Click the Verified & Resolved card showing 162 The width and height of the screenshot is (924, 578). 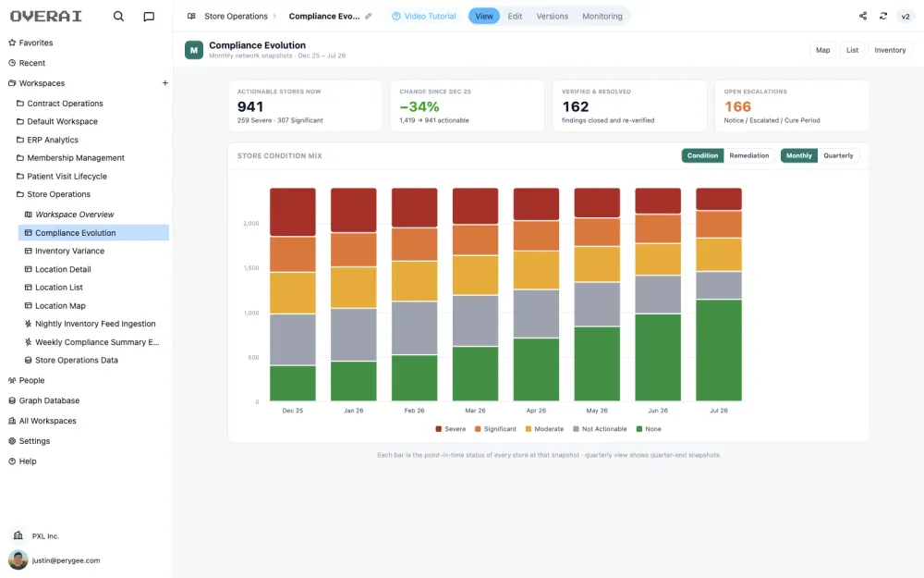click(x=629, y=106)
